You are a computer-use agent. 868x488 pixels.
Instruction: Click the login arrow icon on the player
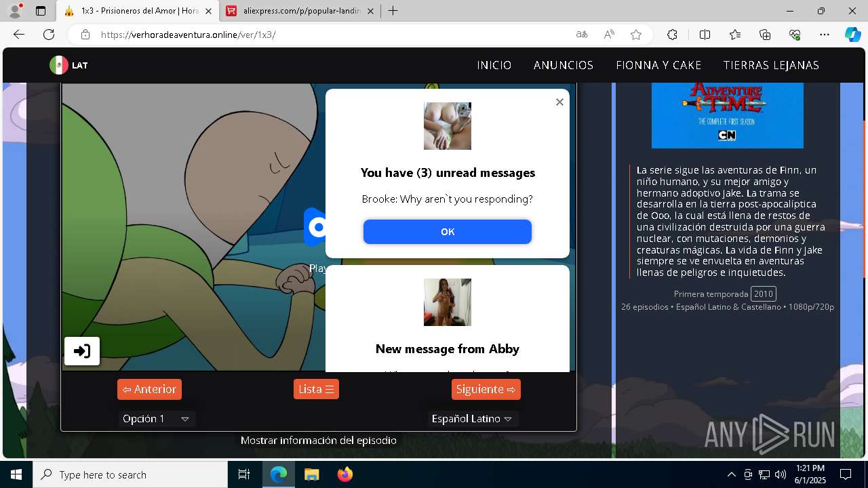coord(82,351)
